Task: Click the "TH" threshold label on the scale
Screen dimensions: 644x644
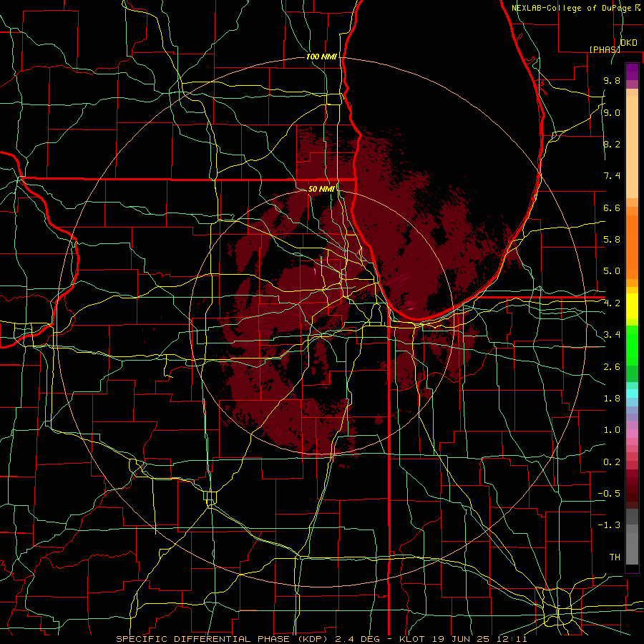Action: [615, 557]
